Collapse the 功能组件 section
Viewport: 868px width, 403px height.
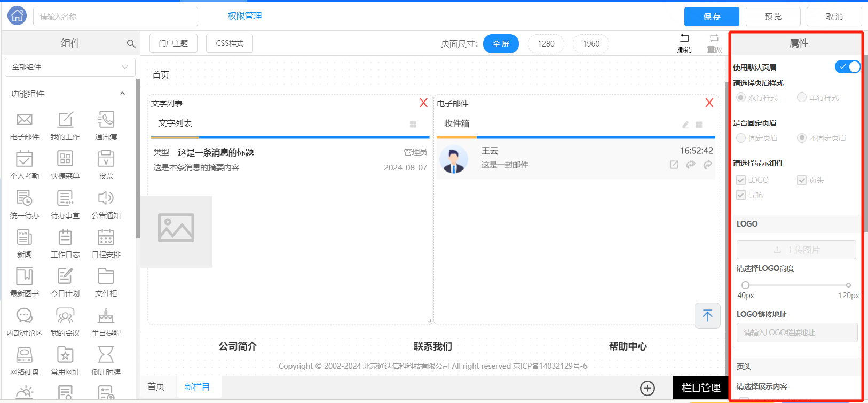[122, 94]
